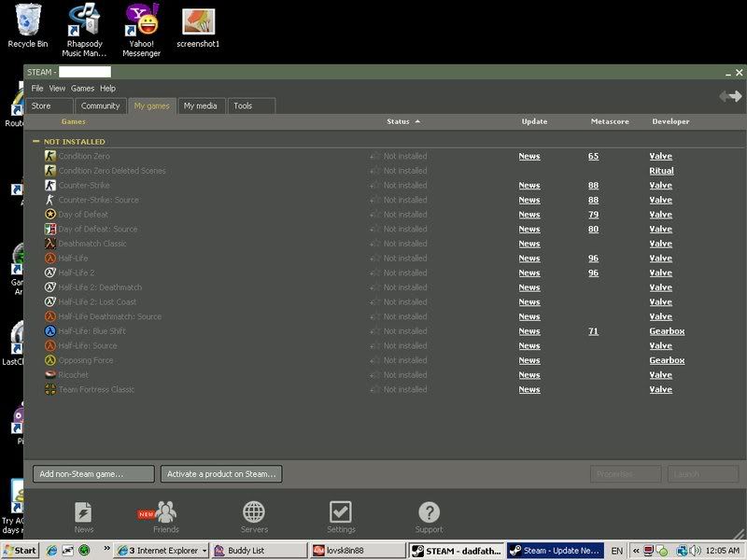Click the Day of Defeat: Source icon
The width and height of the screenshot is (747, 560).
(50, 229)
